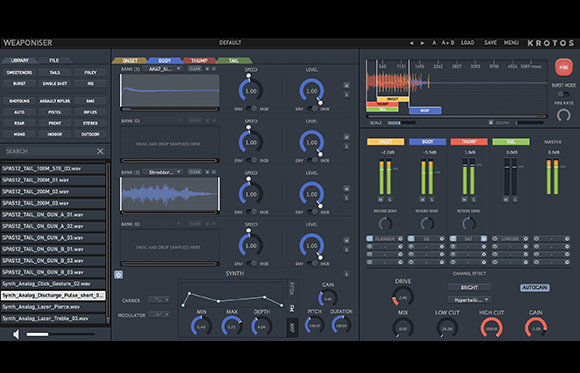
Task: Toggle Shredder bank Speed ENV/KNOB switch
Action: pos(252,212)
